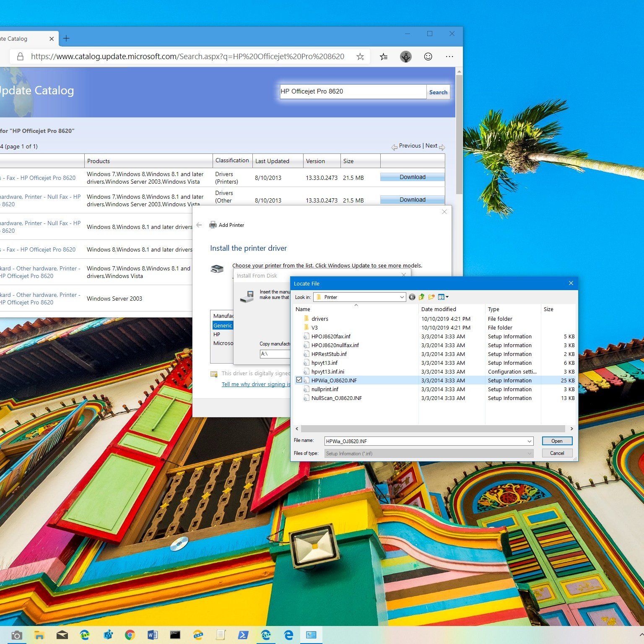Sort catalog by Last Updated column
The width and height of the screenshot is (644, 644).
pos(272,161)
